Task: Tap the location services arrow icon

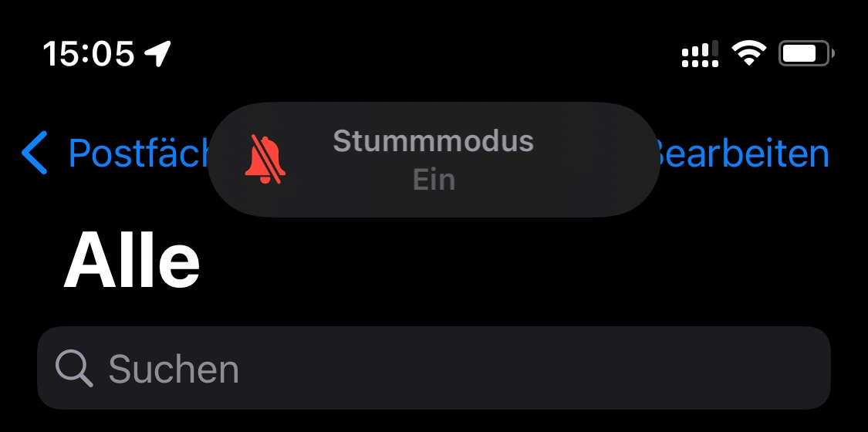Action: tap(157, 54)
